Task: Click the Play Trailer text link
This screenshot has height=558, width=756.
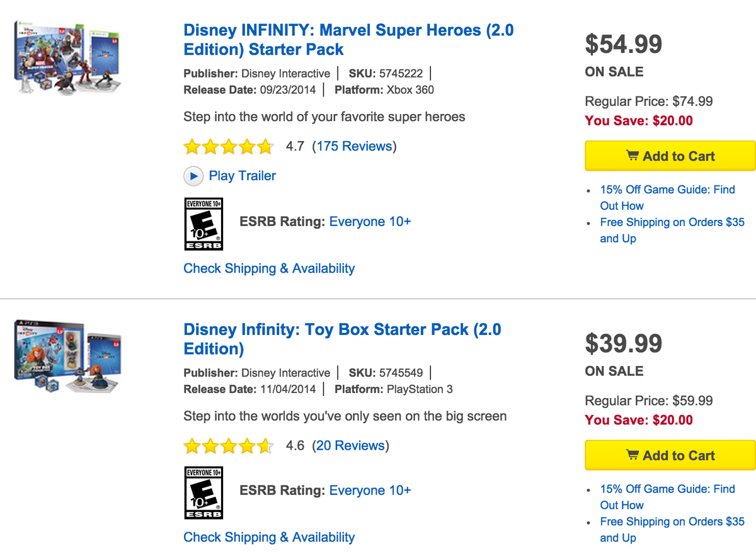Action: tap(243, 176)
